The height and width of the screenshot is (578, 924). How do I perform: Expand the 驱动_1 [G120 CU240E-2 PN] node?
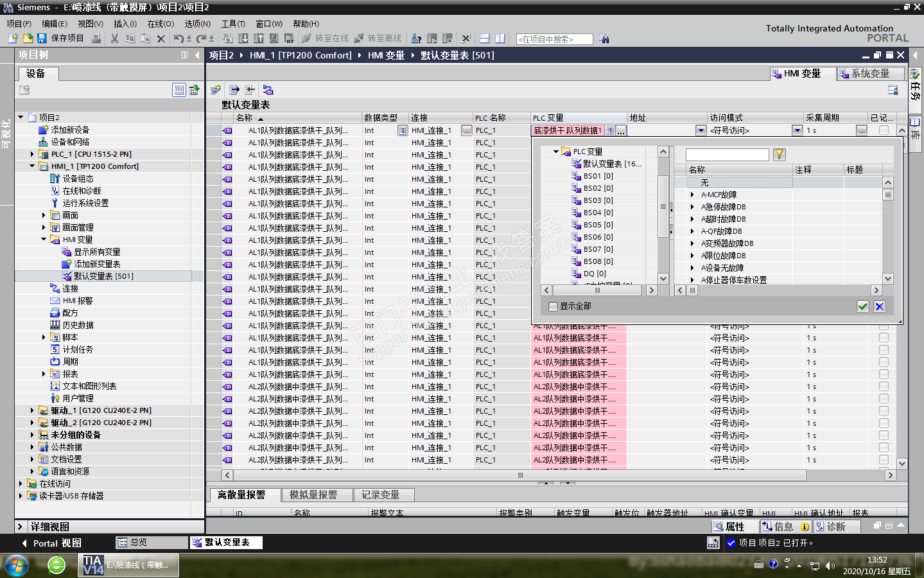(32, 410)
